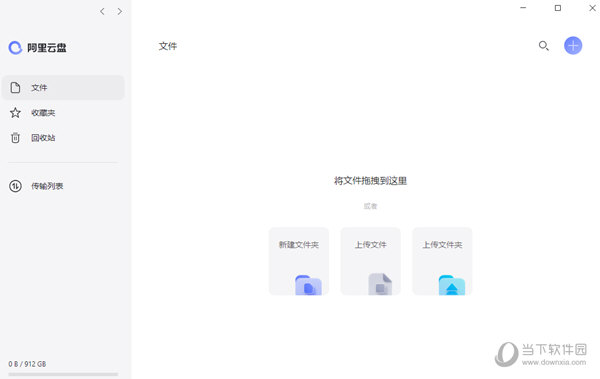The height and width of the screenshot is (379, 600).
Task: Click the 0 B / 912 GB text
Action: click(x=27, y=364)
